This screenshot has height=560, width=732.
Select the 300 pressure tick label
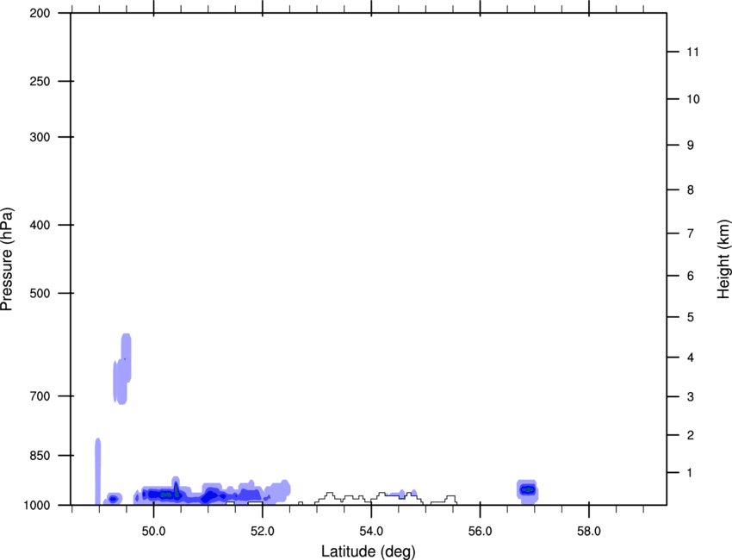point(40,137)
